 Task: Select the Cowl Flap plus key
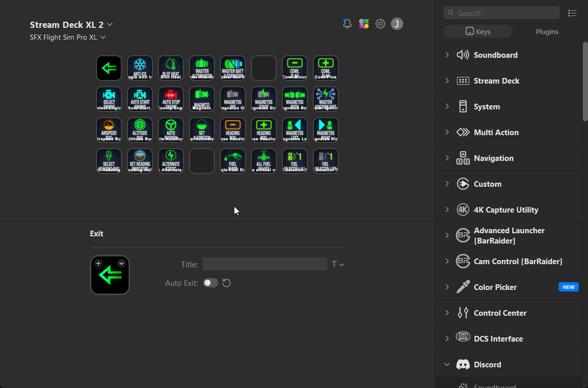pyautogui.click(x=326, y=68)
